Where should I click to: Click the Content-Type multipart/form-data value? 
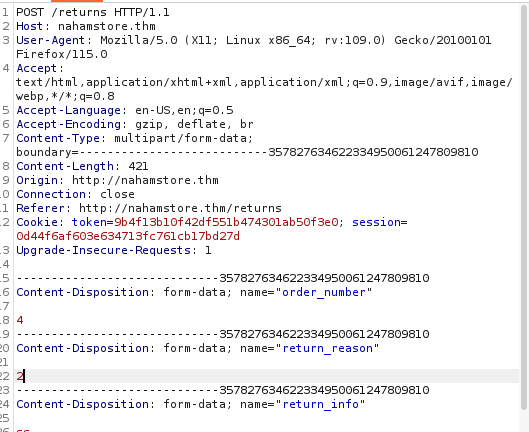[x=184, y=138]
